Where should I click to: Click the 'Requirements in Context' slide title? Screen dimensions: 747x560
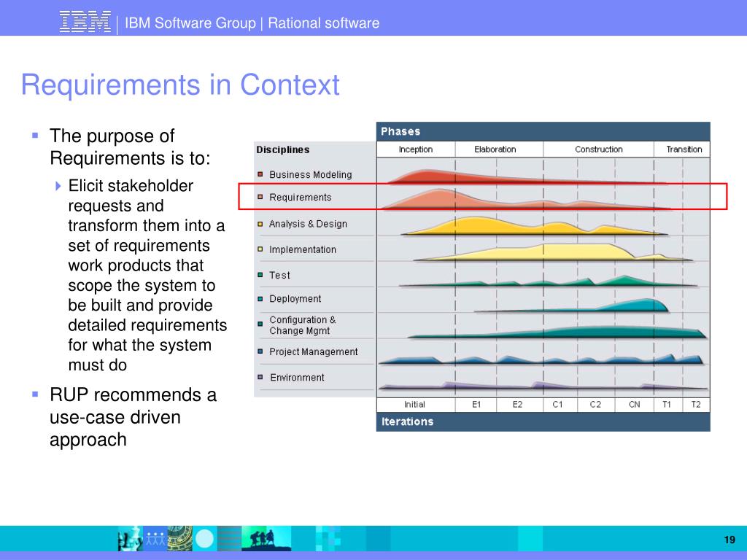[x=180, y=85]
